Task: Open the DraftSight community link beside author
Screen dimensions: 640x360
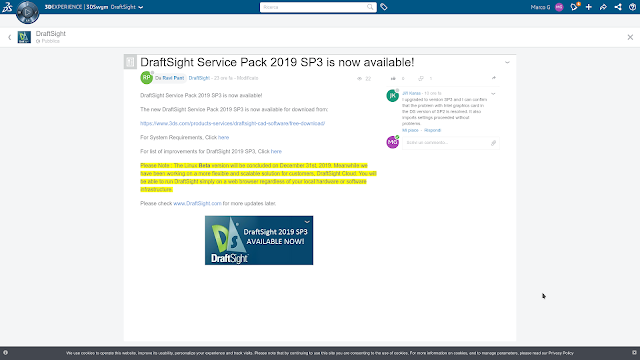Action: 199,78
